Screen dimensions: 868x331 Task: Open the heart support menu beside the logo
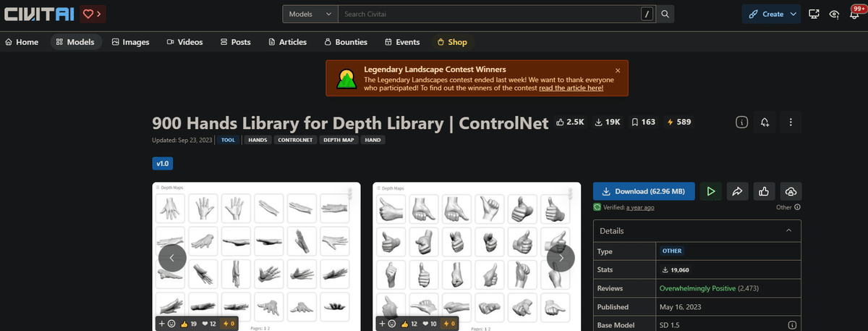[x=91, y=14]
